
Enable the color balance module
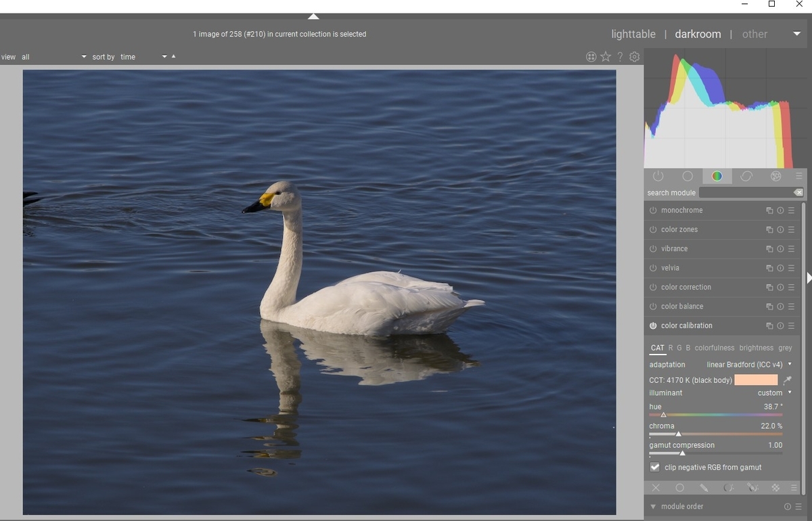point(653,307)
